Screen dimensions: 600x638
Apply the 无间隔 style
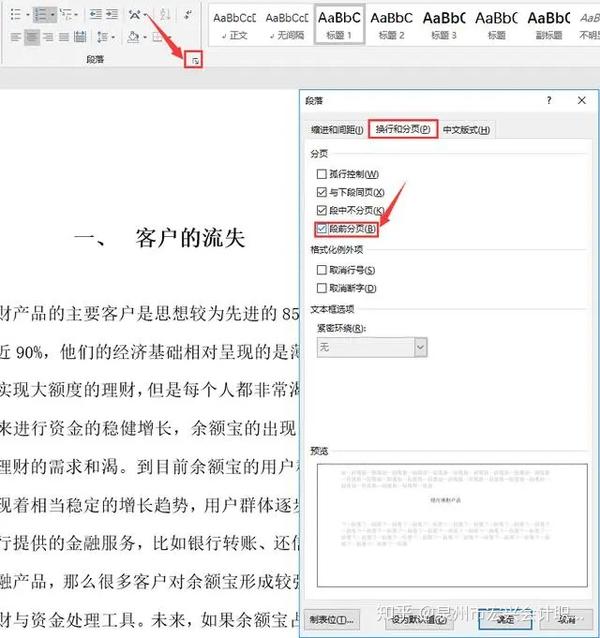point(287,25)
